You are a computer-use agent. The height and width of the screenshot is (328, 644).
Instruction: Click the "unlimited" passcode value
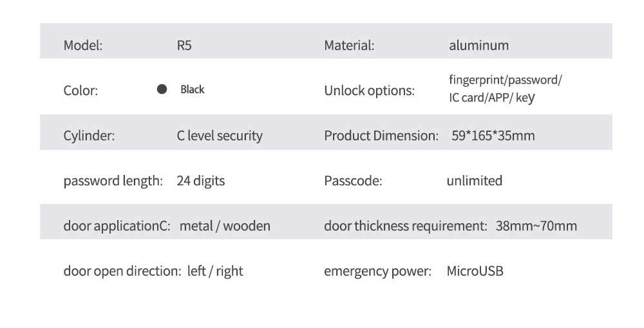[474, 181]
